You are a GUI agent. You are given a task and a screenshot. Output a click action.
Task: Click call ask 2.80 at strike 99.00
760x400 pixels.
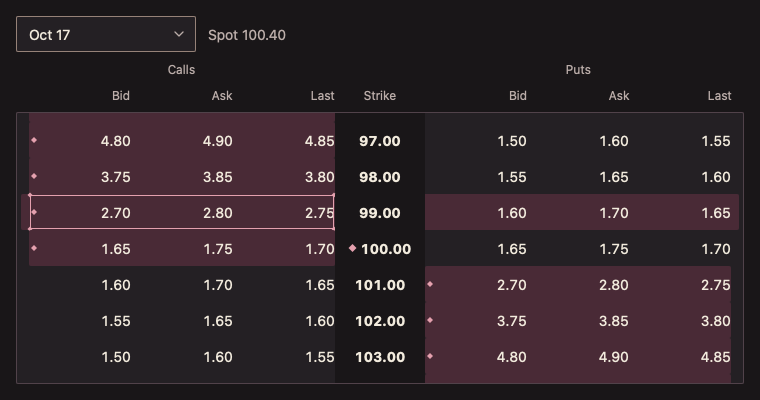coord(218,213)
